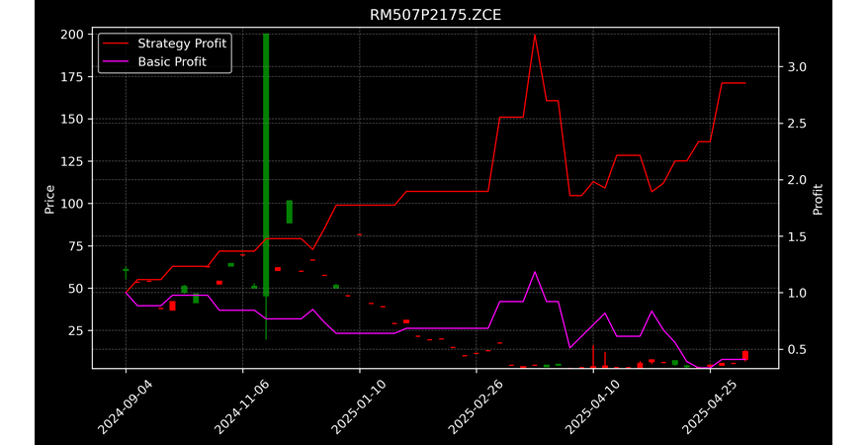This screenshot has height=445, width=868.
Task: Click the Profit axis label
Action: pos(818,200)
